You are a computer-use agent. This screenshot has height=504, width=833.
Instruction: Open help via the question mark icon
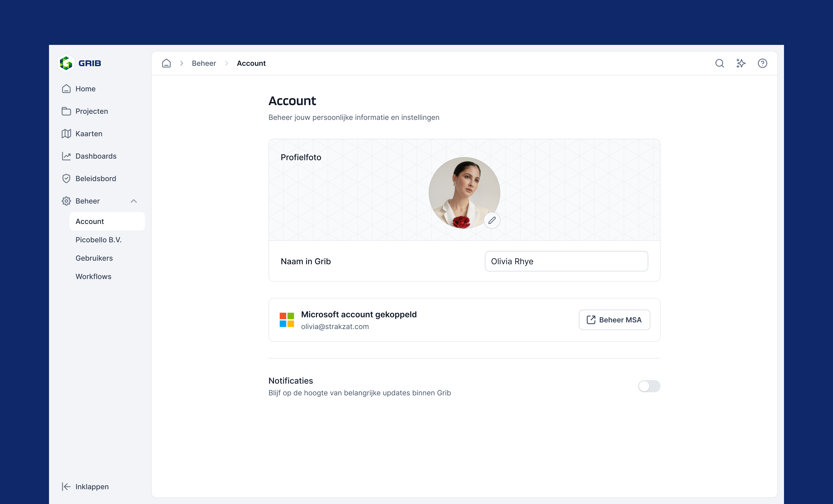click(x=762, y=63)
